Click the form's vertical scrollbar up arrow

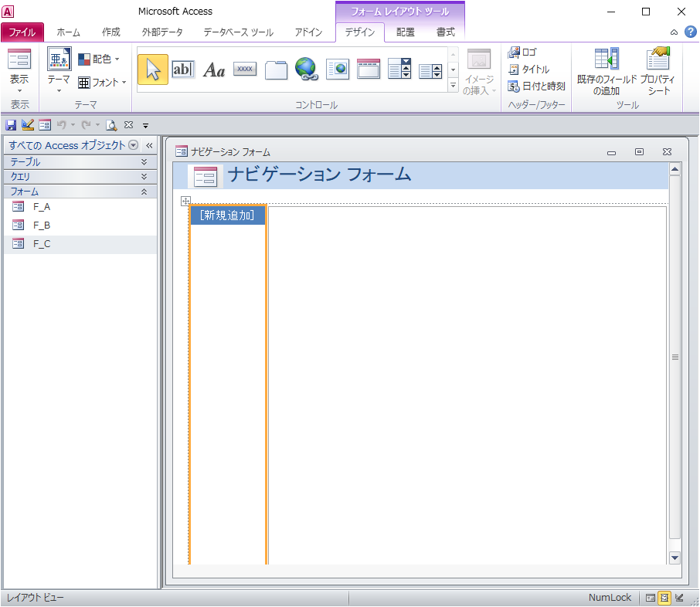click(x=675, y=169)
